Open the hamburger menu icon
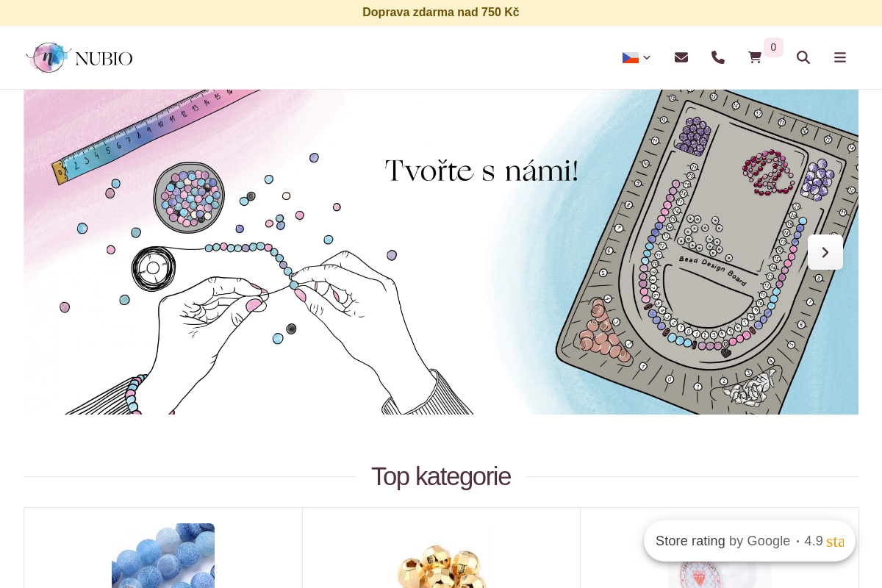 click(x=840, y=57)
